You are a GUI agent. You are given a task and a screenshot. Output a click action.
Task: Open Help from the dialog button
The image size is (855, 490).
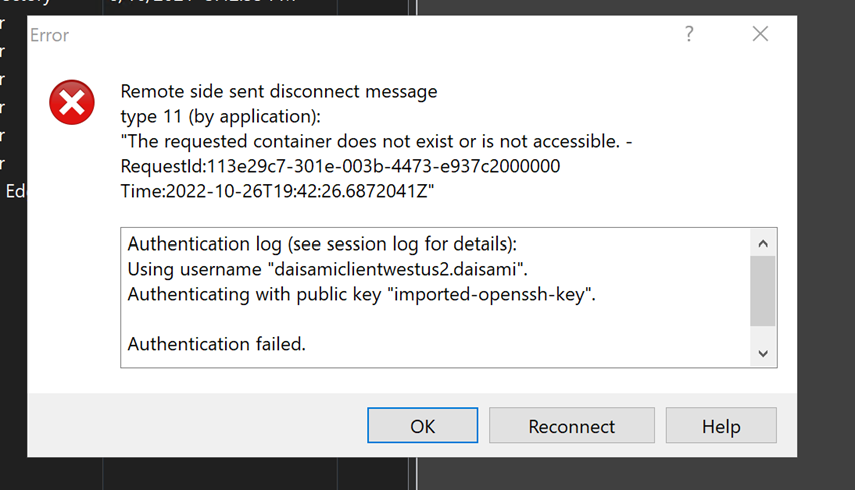pos(720,426)
